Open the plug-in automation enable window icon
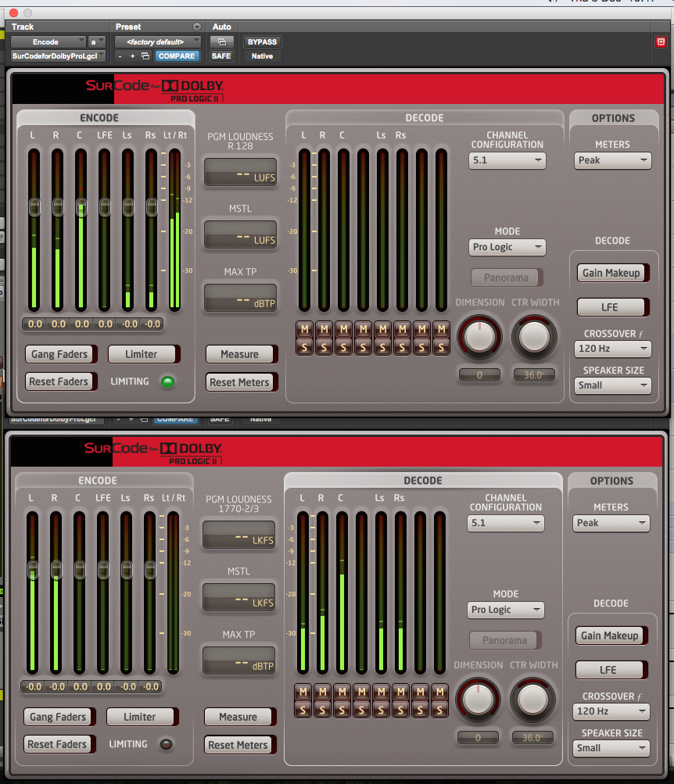Image resolution: width=674 pixels, height=784 pixels. pyautogui.click(x=221, y=42)
